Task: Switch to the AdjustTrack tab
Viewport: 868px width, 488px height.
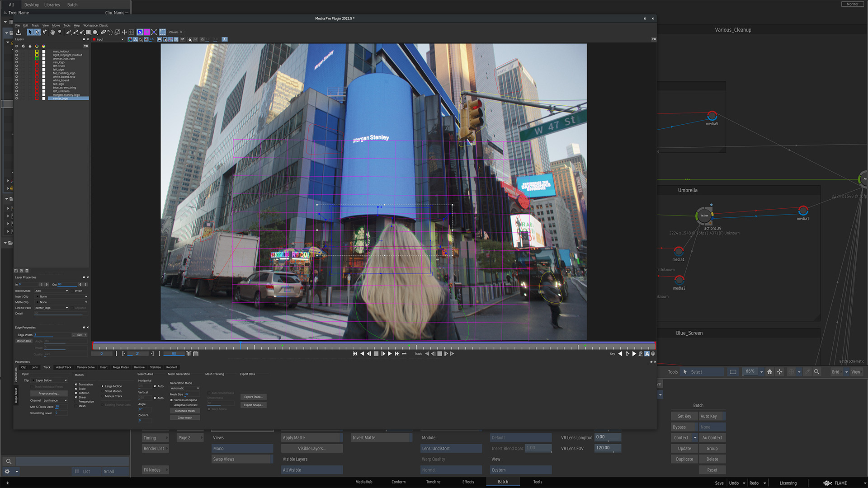Action: pos(64,367)
